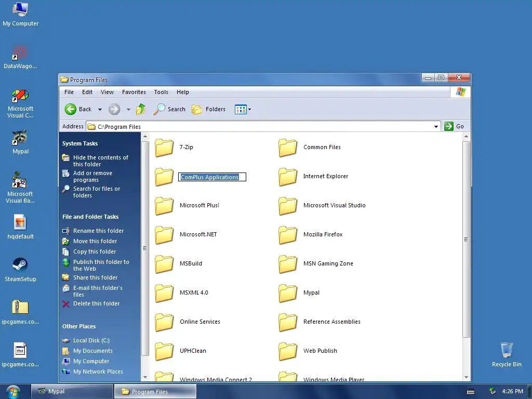Click the C:\Program Files address field

click(x=263, y=127)
